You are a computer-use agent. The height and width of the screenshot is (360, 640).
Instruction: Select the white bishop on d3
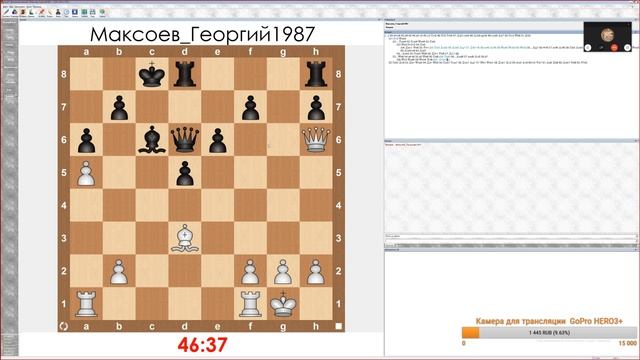point(184,238)
